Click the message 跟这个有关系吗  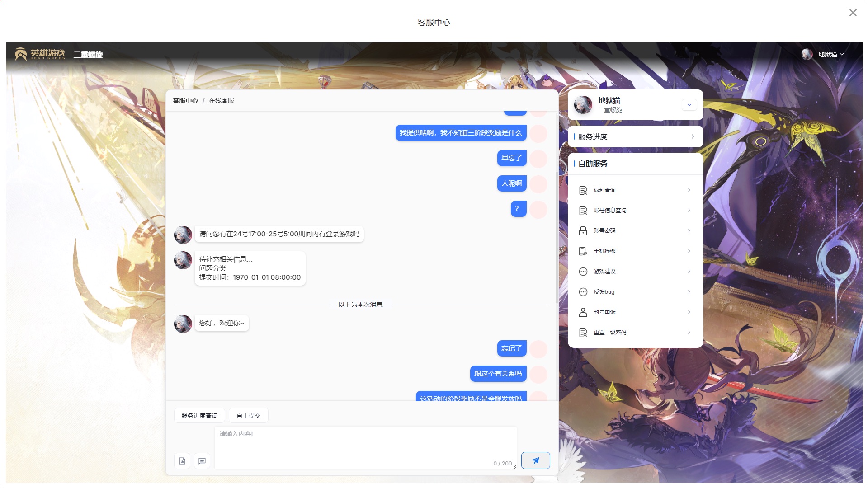(498, 374)
